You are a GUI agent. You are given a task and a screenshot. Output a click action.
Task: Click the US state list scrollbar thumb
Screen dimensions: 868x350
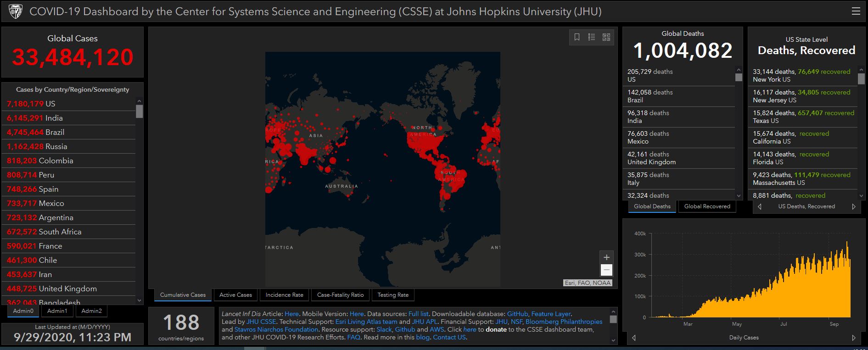[861, 79]
